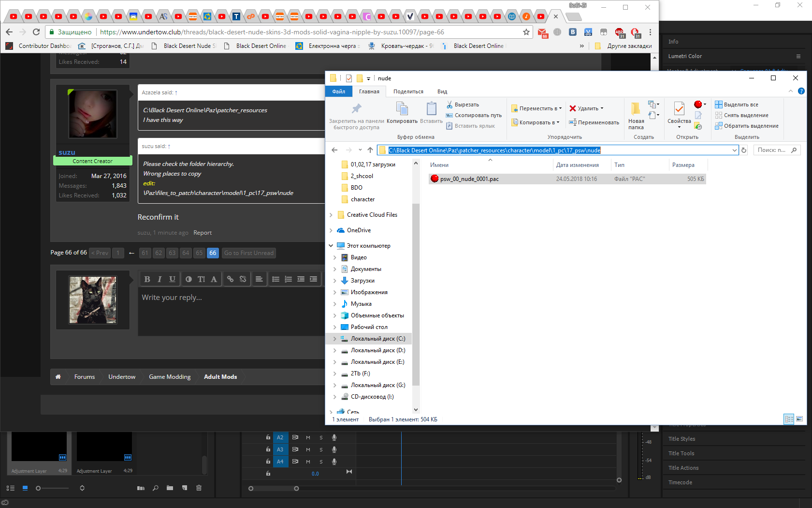The height and width of the screenshot is (508, 812).
Task: Click the Свойства properties icon
Action: pyautogui.click(x=679, y=109)
